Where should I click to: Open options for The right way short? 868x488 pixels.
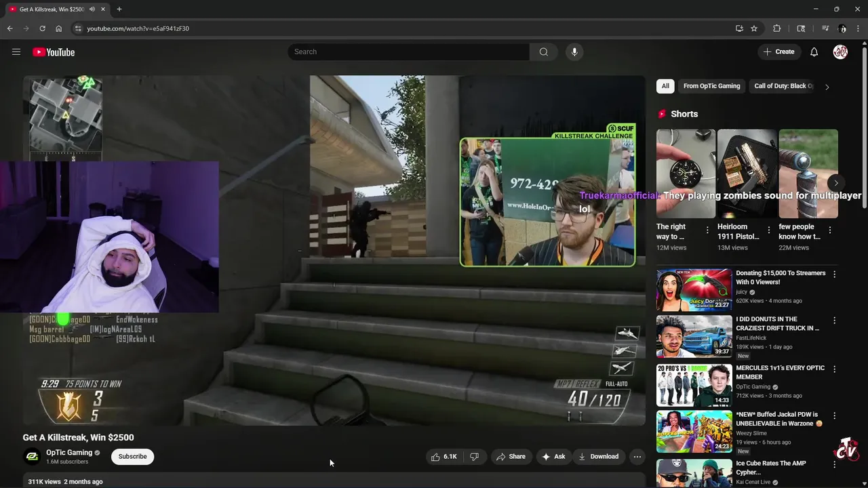coord(707,230)
